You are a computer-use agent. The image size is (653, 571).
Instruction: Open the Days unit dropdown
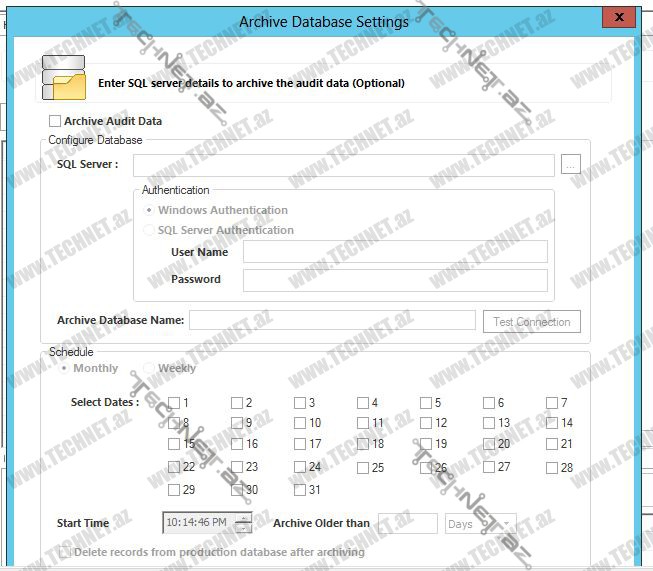point(480,524)
